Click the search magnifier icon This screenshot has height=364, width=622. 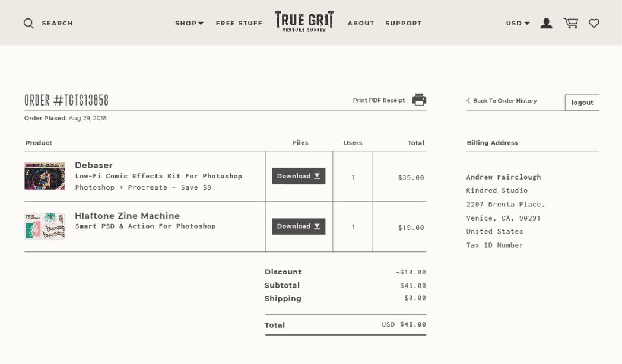click(x=28, y=24)
